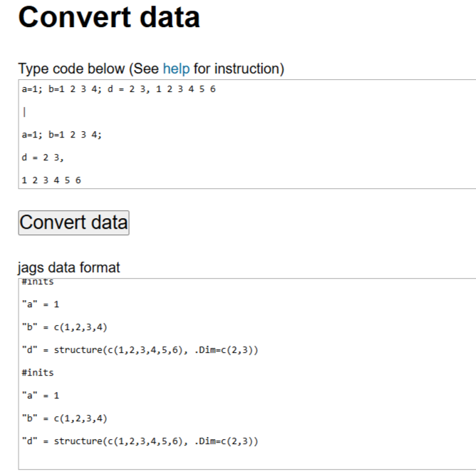Image resolution: width=476 pixels, height=474 pixels.
Task: Click the second '"a" = 1' output line
Action: (x=41, y=395)
